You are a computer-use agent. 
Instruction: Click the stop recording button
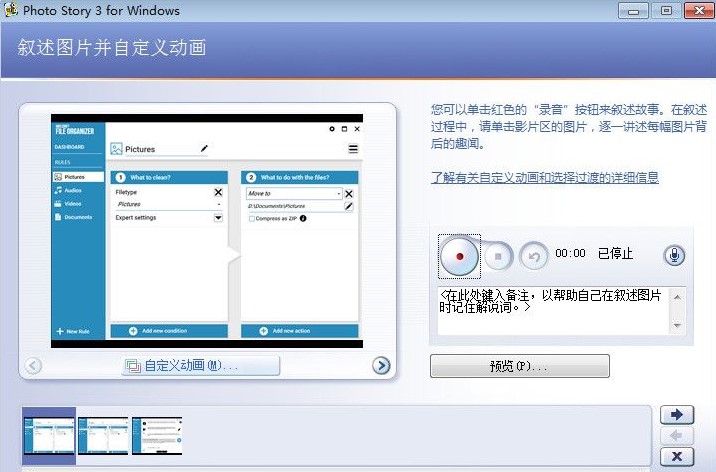point(498,257)
